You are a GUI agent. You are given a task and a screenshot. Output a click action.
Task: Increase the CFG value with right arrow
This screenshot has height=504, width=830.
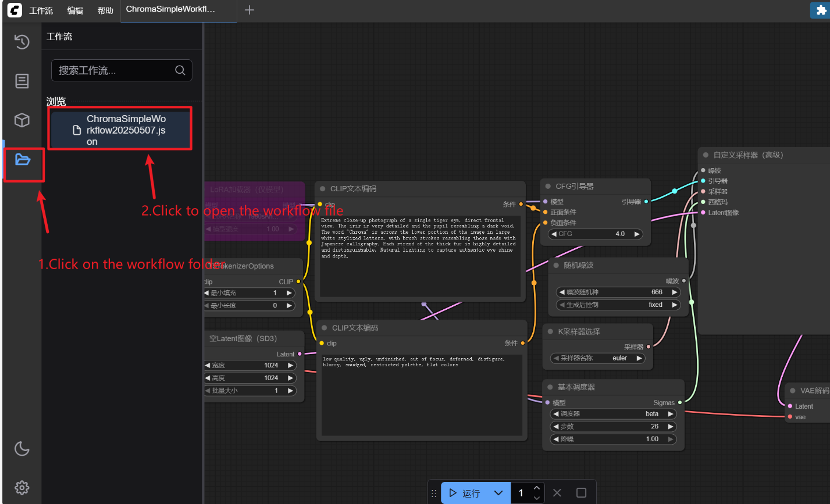[x=637, y=234]
